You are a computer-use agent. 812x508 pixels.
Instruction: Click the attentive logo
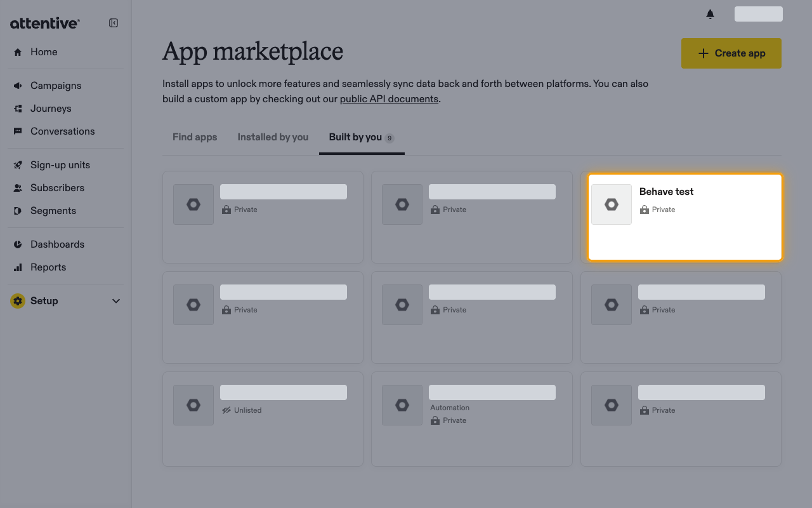[45, 23]
